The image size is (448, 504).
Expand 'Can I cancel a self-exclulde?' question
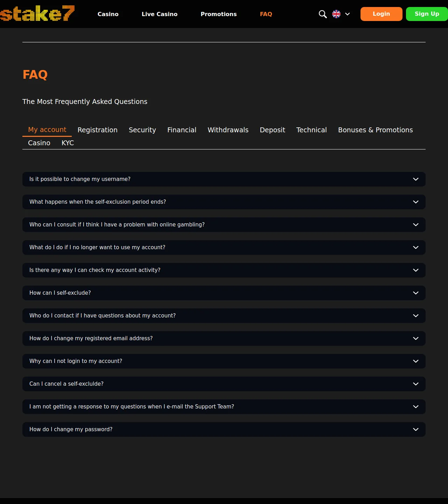(x=224, y=384)
